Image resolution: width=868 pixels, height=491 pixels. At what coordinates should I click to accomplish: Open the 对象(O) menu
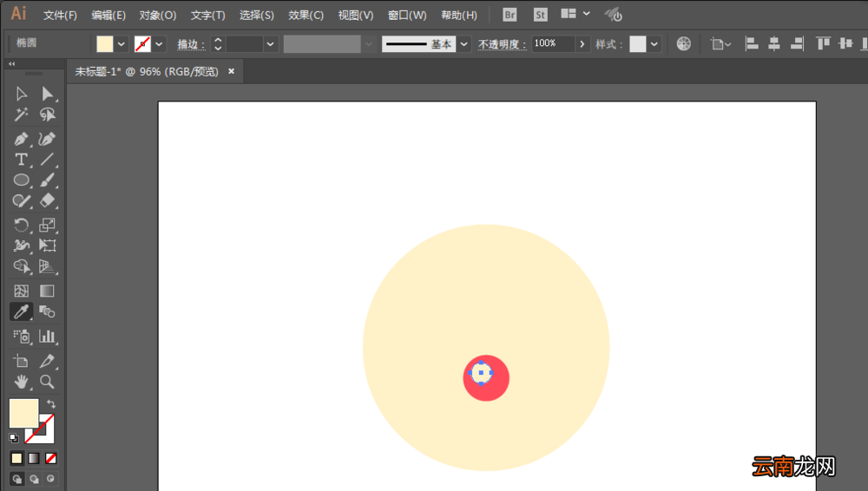click(158, 15)
